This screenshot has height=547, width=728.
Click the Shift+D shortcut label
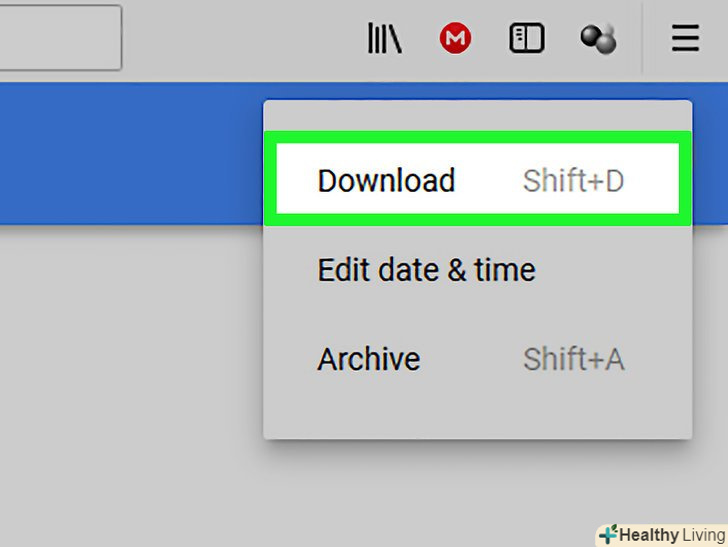573,181
